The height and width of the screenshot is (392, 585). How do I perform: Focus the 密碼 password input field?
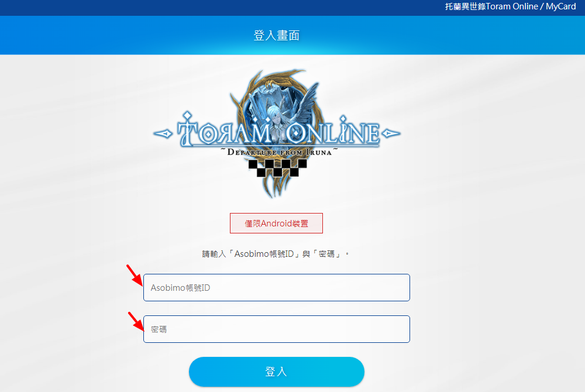[277, 329]
